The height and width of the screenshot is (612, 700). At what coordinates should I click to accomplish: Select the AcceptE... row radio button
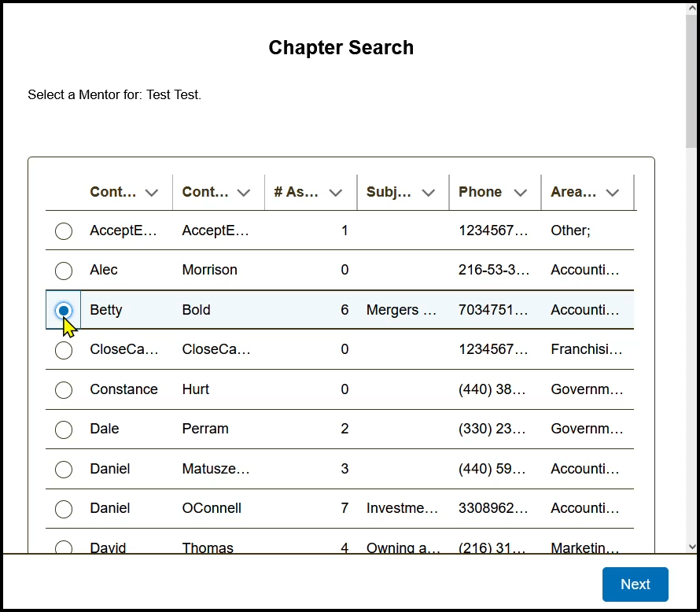pyautogui.click(x=64, y=231)
